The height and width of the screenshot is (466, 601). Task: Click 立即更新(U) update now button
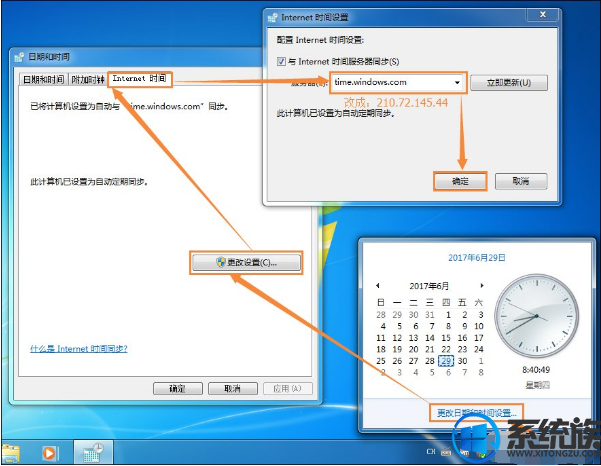509,83
